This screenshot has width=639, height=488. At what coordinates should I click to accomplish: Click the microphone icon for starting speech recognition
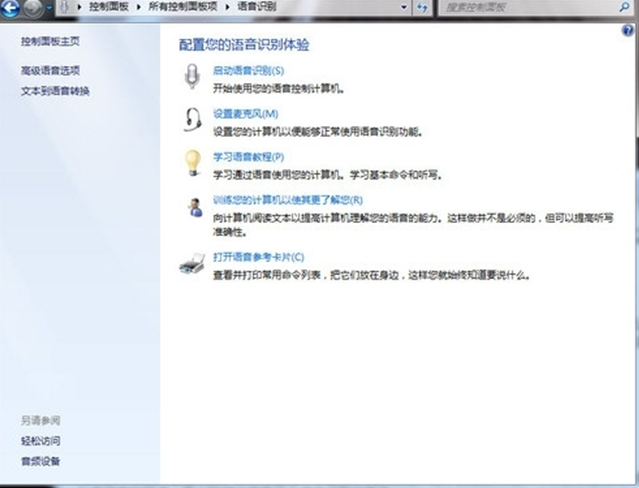point(191,77)
